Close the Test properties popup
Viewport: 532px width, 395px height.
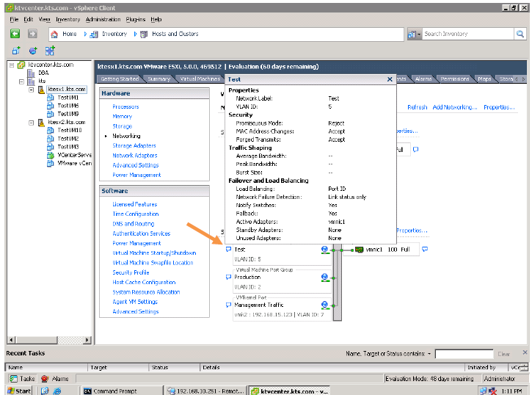390,79
